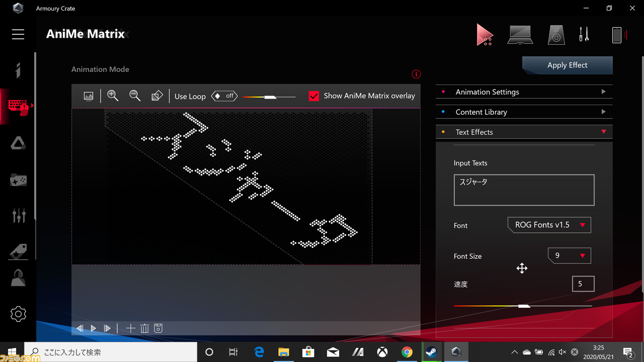644x362 pixels.
Task: Click the speed value box
Action: pyautogui.click(x=583, y=284)
